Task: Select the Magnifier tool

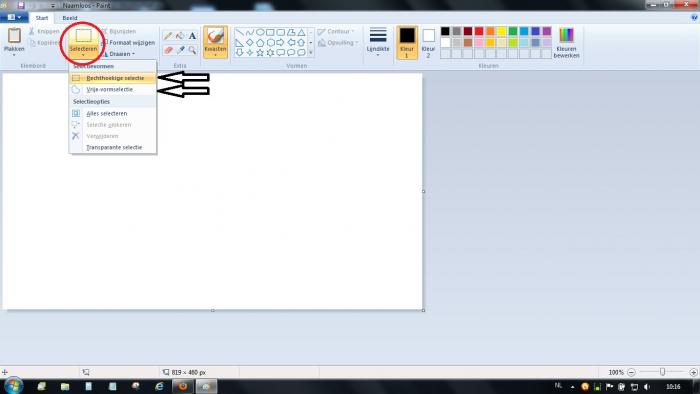Action: 192,50
